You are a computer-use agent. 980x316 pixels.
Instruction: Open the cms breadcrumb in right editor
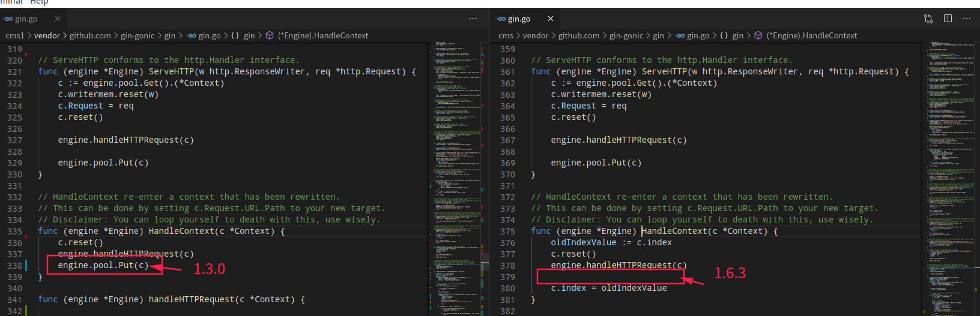pos(506,35)
